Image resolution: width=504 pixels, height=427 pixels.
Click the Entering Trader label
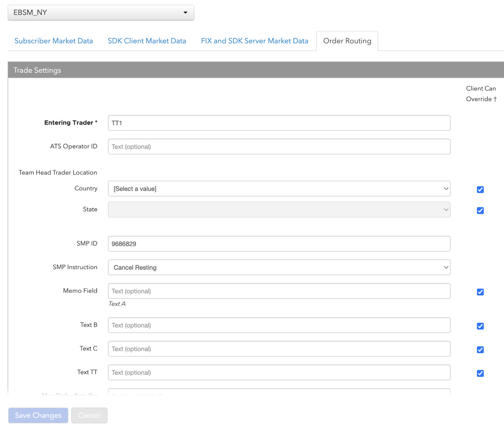[x=71, y=122]
